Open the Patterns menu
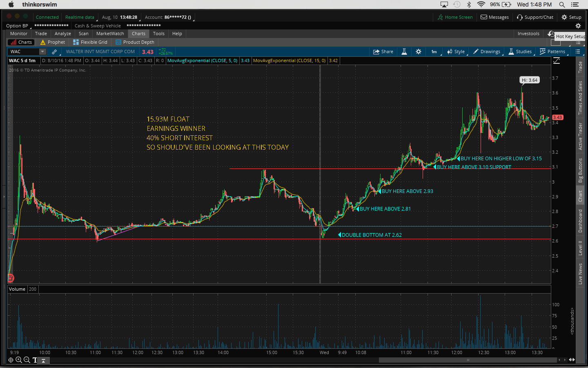The image size is (588, 368). coord(553,52)
